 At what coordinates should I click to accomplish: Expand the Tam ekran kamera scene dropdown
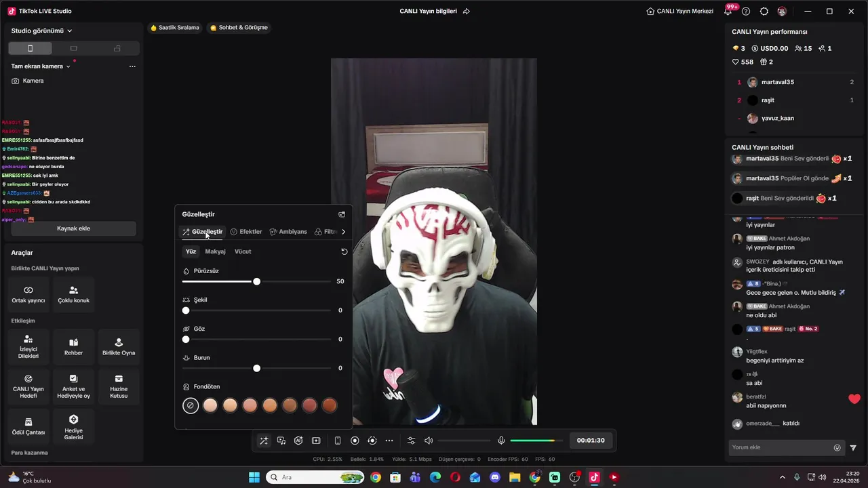(41, 66)
